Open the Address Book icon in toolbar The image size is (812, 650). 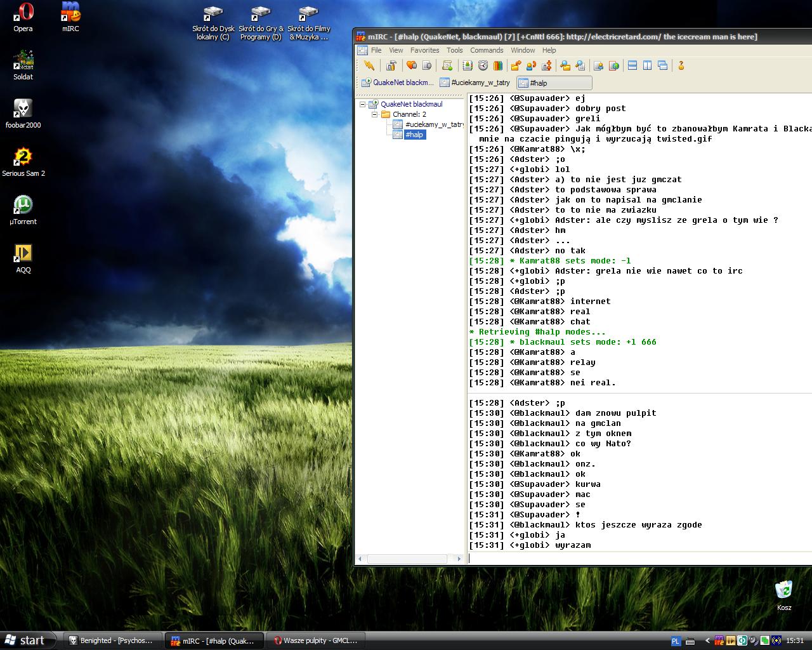pyautogui.click(x=468, y=65)
